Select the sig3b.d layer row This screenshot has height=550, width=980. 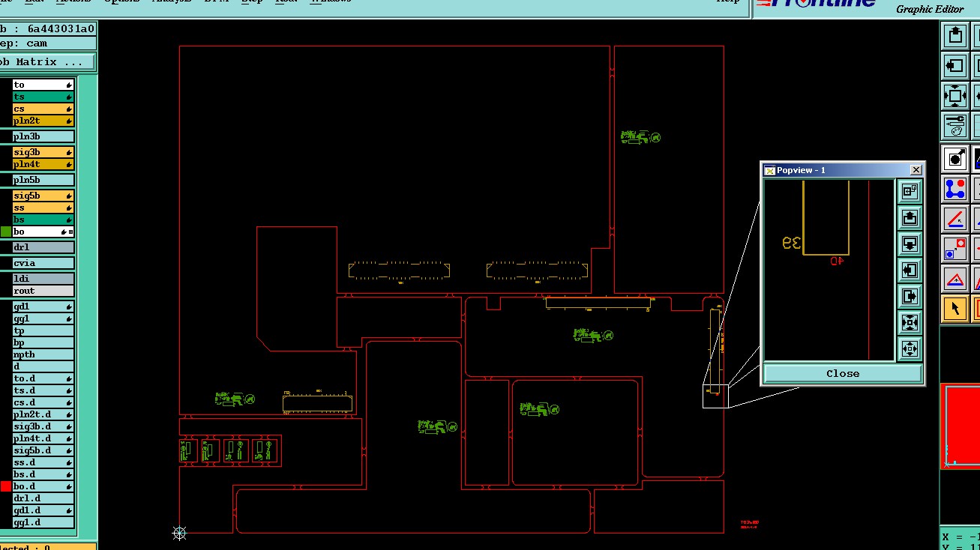coord(43,426)
